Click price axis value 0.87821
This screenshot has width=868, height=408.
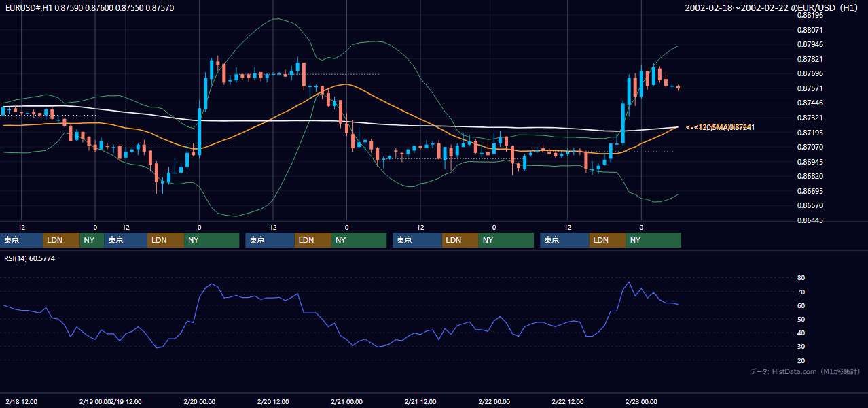810,59
